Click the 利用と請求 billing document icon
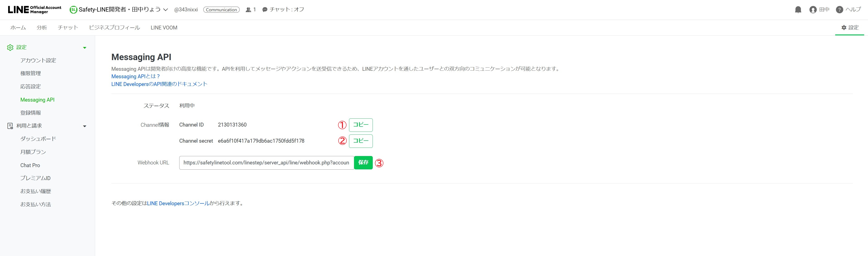Viewport: 868px width, 256px height. [10, 126]
